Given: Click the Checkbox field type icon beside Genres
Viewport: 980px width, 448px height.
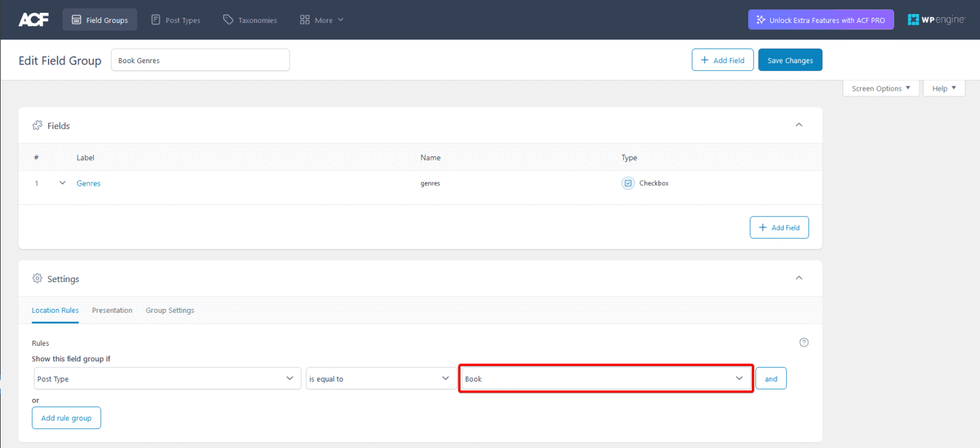Looking at the screenshot, I should (627, 183).
